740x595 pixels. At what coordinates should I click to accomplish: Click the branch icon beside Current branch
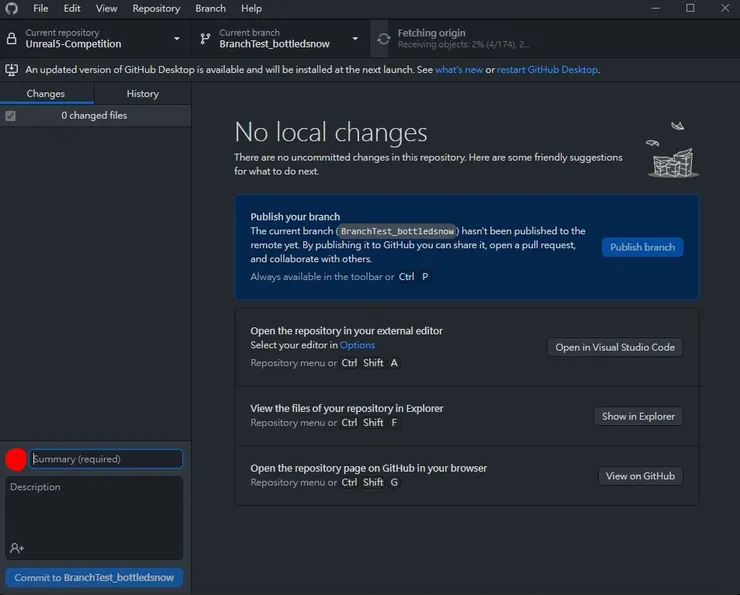(x=205, y=39)
